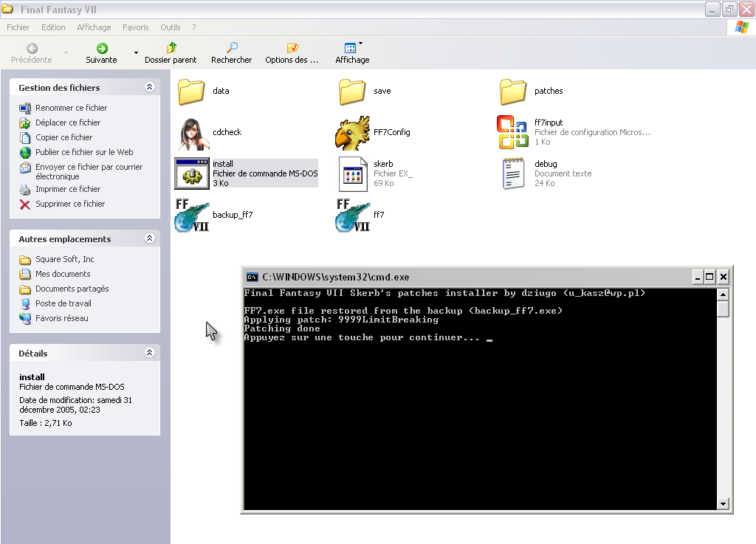Viewport: 756px width, 544px height.
Task: Click Supprimer ce fichier link
Action: [x=70, y=204]
